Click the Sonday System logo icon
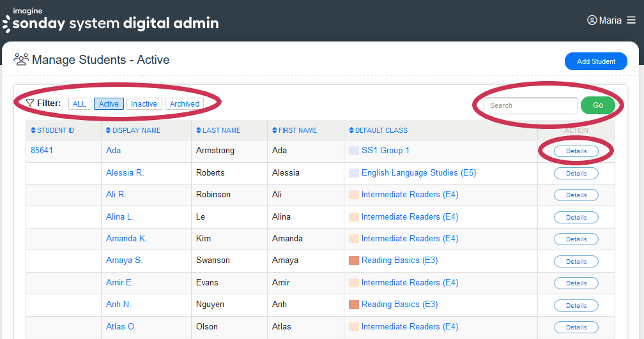The height and width of the screenshot is (339, 644). (6, 24)
